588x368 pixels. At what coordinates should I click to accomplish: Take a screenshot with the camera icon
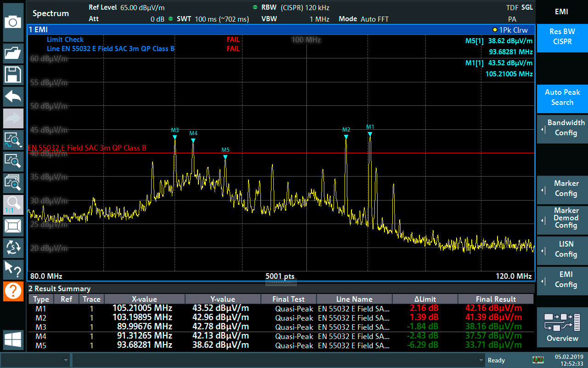13,22
